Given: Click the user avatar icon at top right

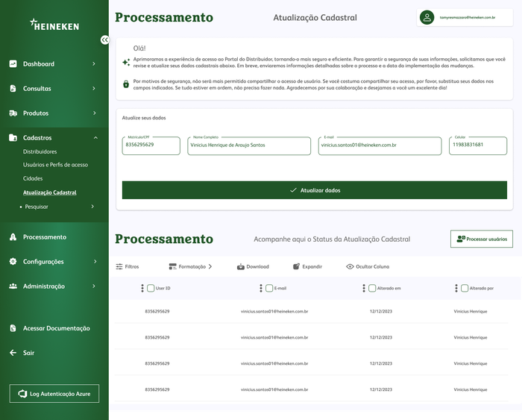Looking at the screenshot, I should pos(427,18).
